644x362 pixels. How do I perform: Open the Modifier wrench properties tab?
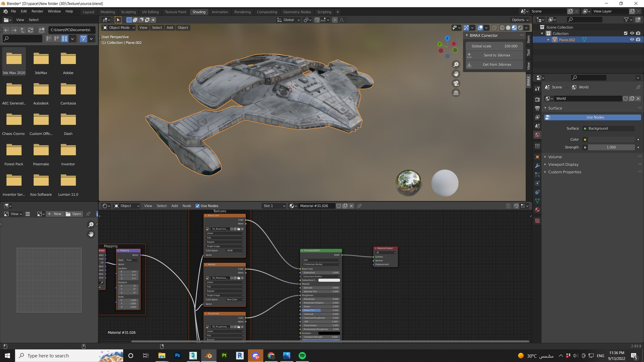[537, 166]
